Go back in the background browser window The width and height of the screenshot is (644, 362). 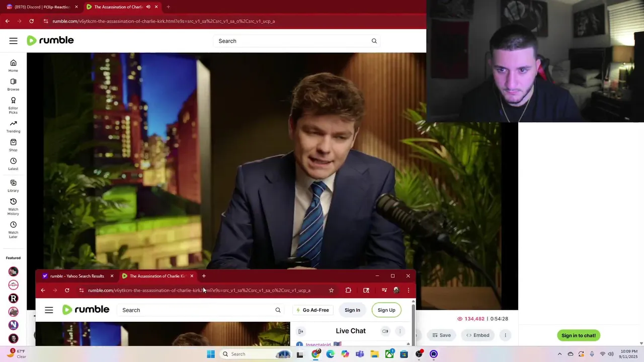click(7, 21)
